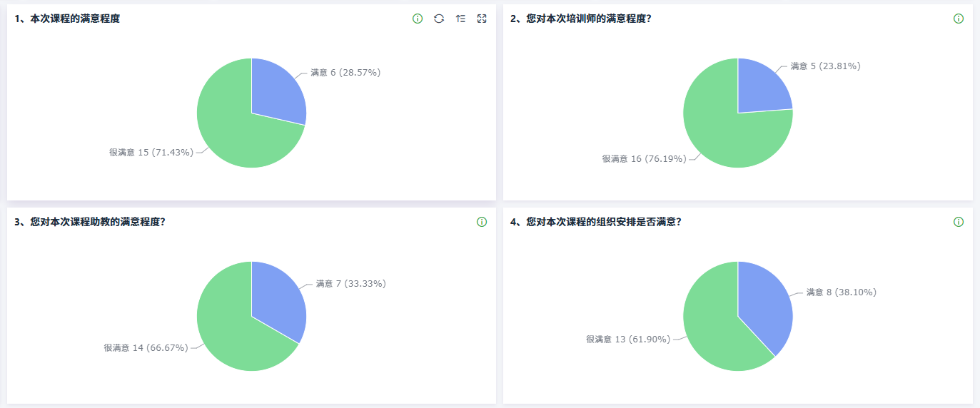Click title 1、本次课程的满意程度

coord(67,19)
